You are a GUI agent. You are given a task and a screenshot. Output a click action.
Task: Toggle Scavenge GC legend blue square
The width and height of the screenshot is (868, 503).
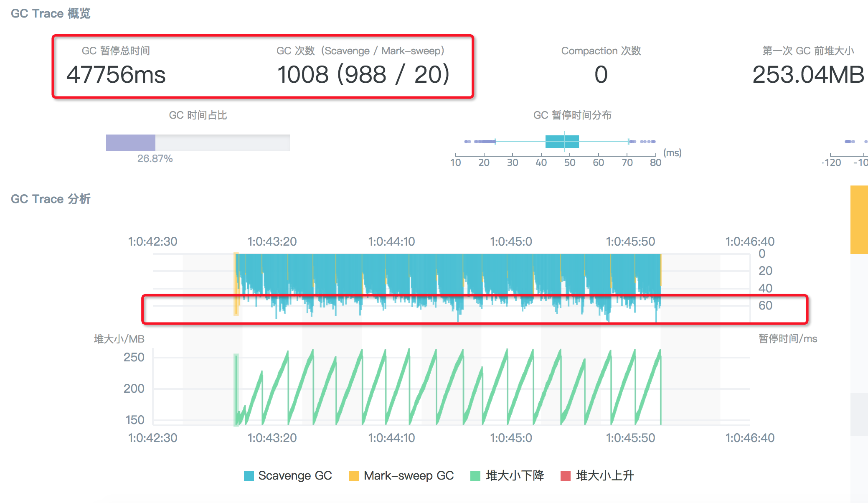(x=249, y=476)
